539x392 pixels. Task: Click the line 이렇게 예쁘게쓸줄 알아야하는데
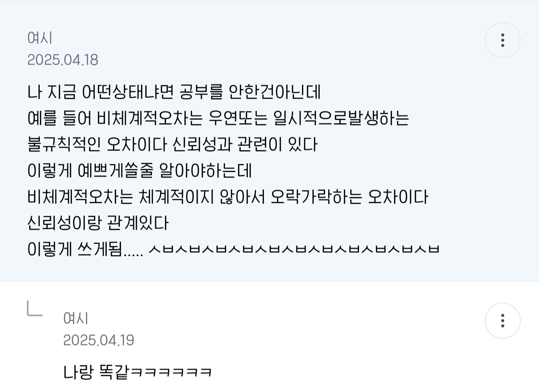tap(139, 171)
